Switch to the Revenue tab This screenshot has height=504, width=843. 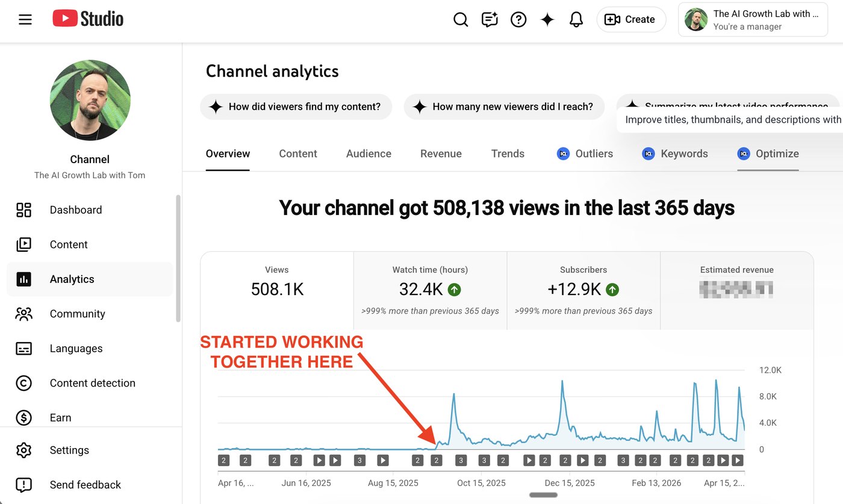[441, 154]
